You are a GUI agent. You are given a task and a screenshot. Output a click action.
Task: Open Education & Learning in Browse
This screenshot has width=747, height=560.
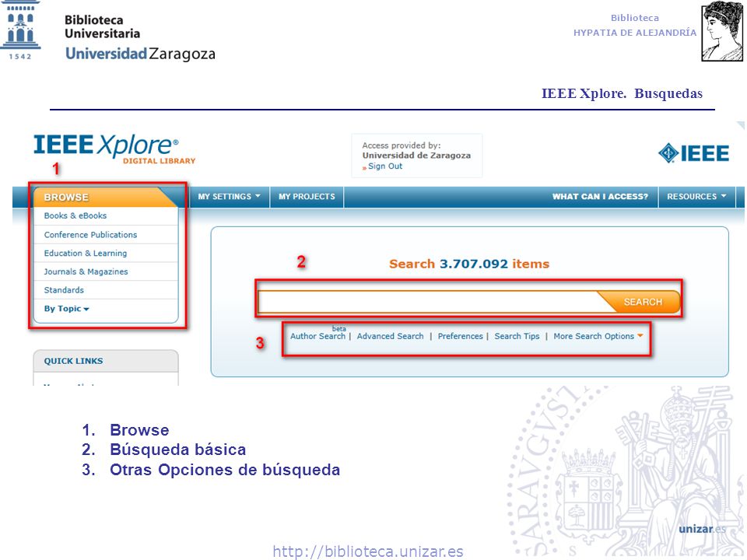pos(86,254)
